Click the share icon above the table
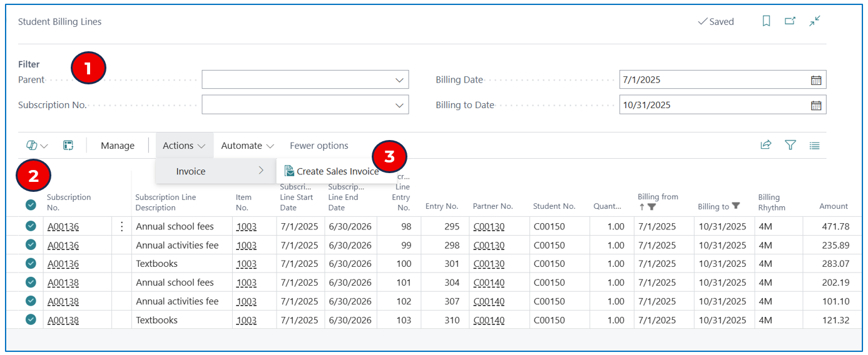This screenshot has width=868, height=355. coord(766,145)
